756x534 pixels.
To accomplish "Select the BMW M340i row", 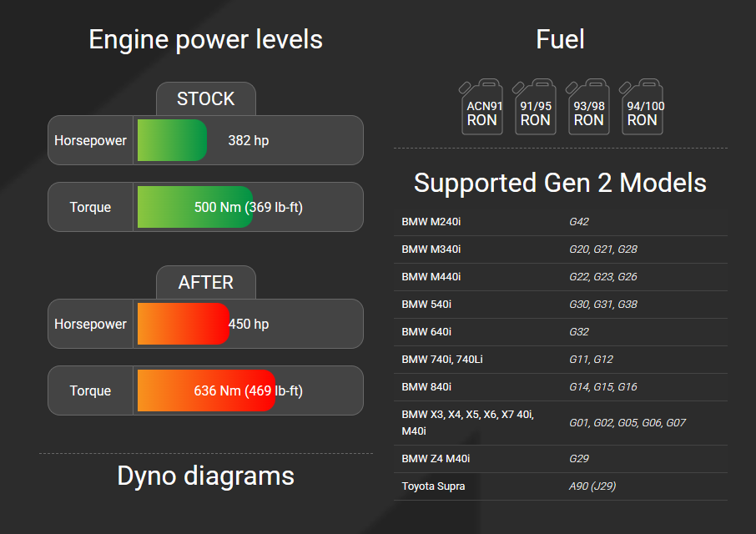I will click(431, 249).
